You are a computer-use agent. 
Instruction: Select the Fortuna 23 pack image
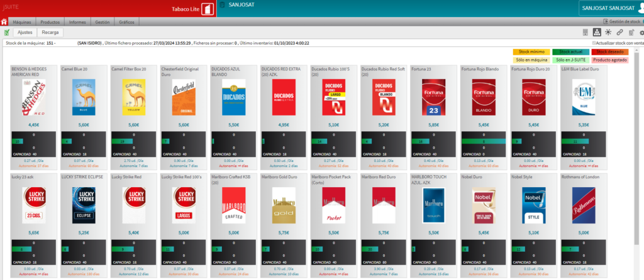tap(434, 97)
